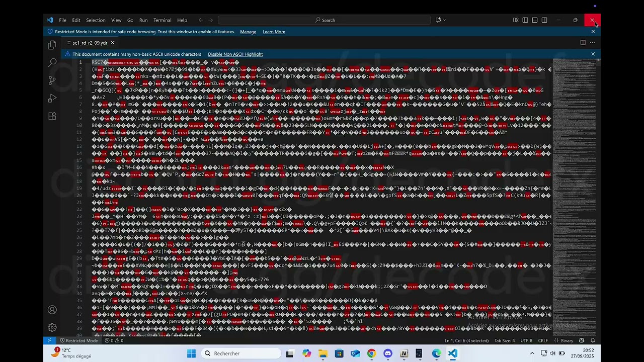Click the editor vertical scrollbar
The image size is (644, 362).
pyautogui.click(x=598, y=197)
